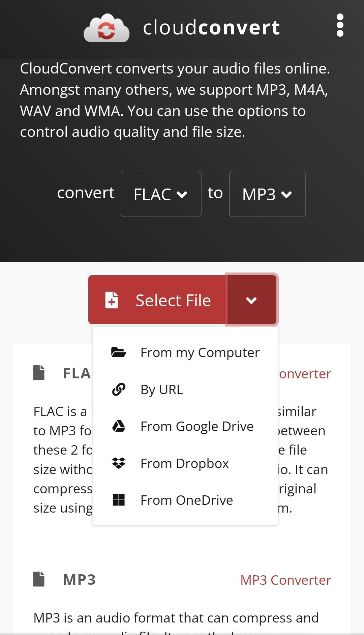Click the Select File button

[x=173, y=299]
